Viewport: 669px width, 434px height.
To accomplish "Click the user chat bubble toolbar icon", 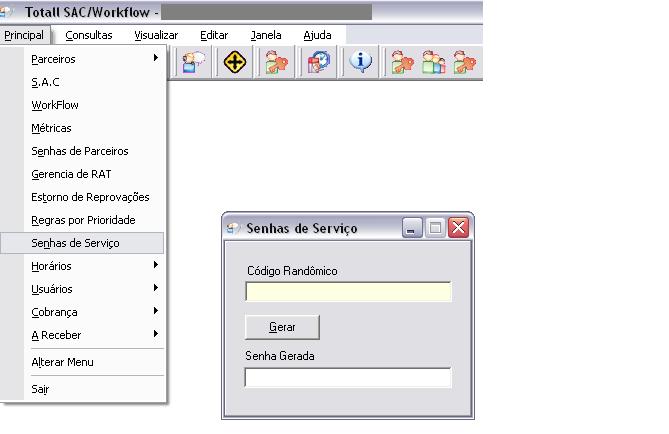I will tap(190, 62).
